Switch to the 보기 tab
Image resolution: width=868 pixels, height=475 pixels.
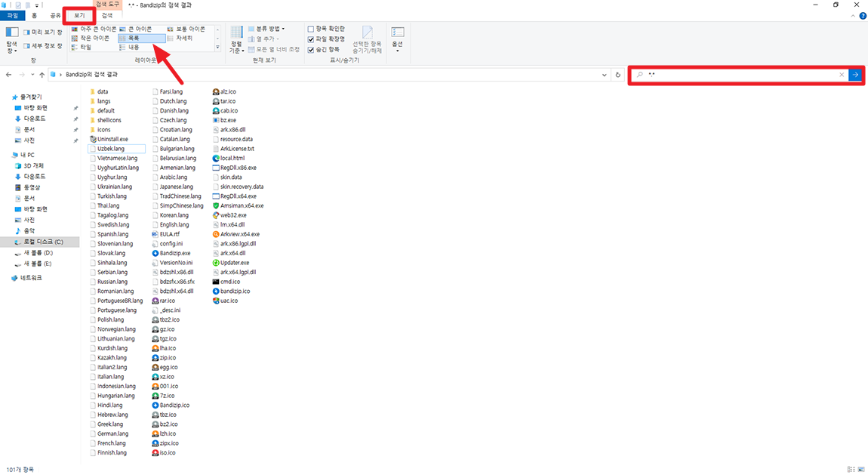79,16
